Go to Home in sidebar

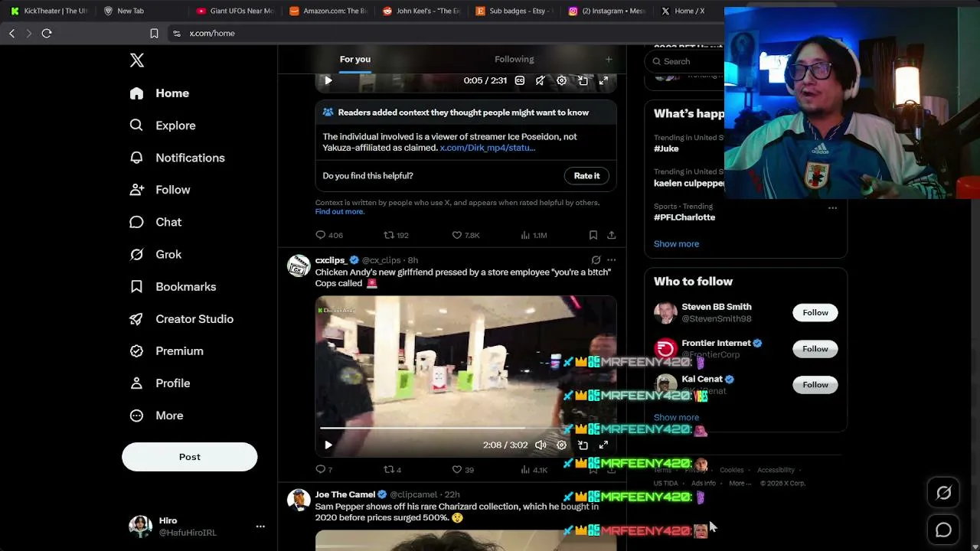[x=159, y=93]
